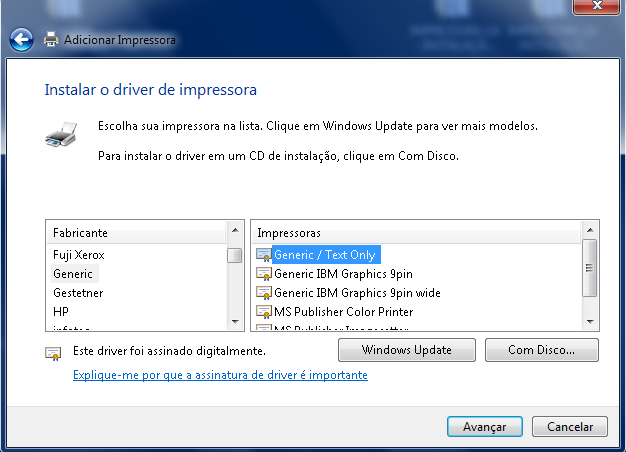This screenshot has height=452, width=626.
Task: Click the printer icon beside Adicionar Impressora
Action: (51, 39)
